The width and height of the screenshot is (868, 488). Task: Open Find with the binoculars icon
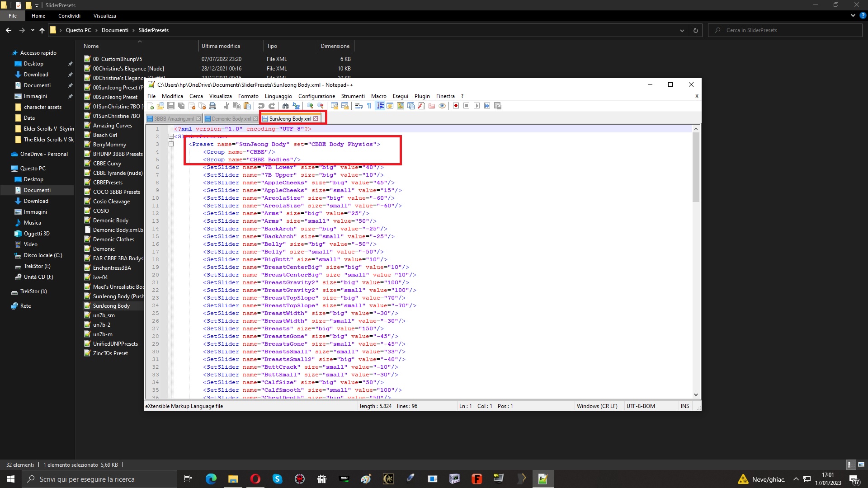tap(285, 106)
